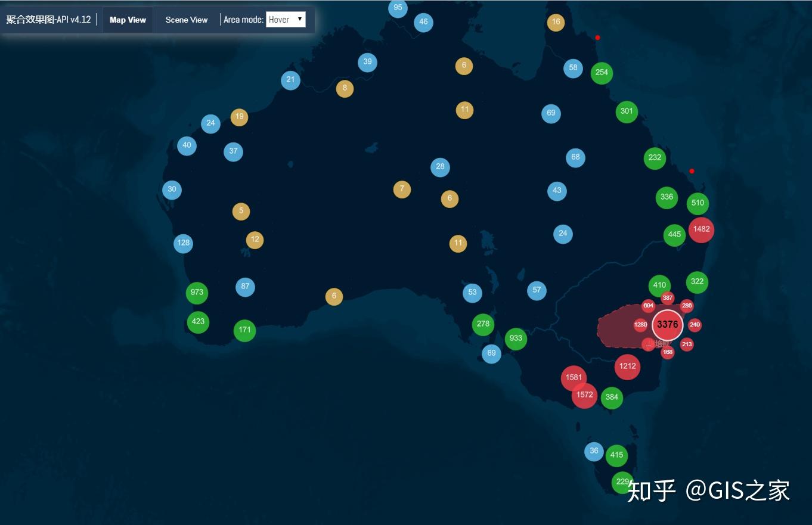The image size is (812, 525).
Task: Click the red 1572 cluster
Action: tap(584, 394)
